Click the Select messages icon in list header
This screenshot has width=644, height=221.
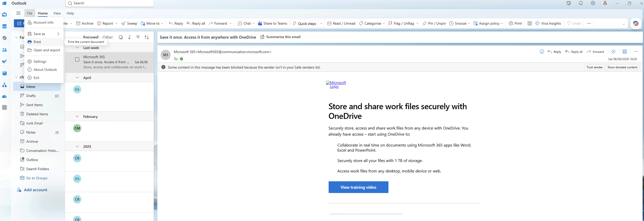click(x=121, y=37)
